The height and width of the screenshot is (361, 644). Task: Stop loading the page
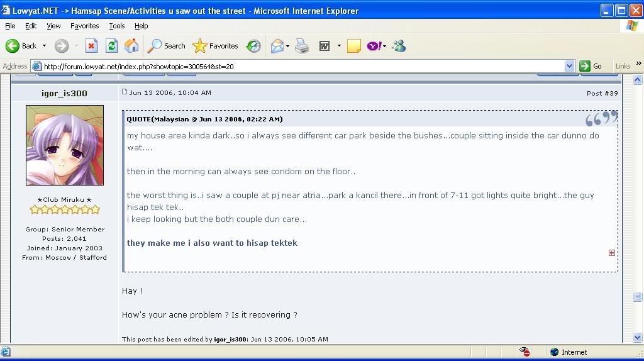pos(91,46)
